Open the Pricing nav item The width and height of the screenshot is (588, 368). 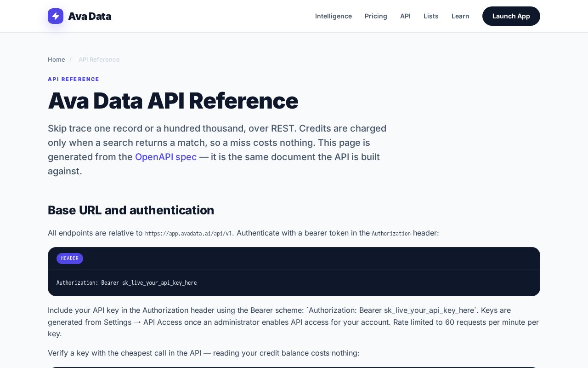click(x=376, y=16)
